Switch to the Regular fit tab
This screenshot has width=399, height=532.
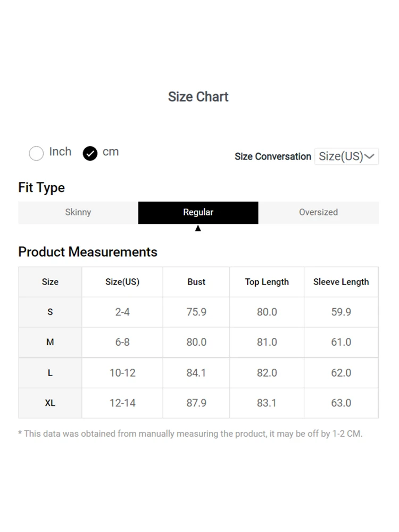pyautogui.click(x=198, y=212)
